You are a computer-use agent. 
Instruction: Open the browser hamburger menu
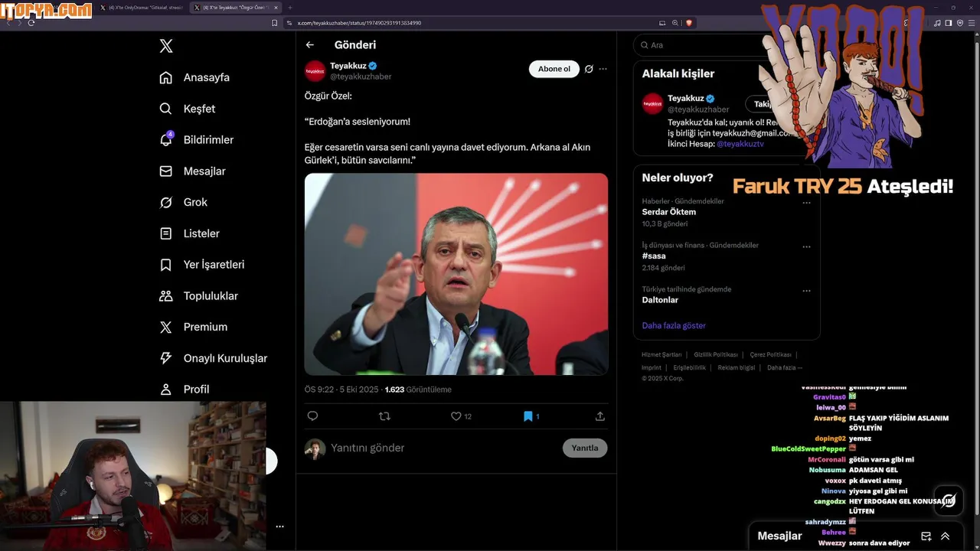tap(973, 23)
